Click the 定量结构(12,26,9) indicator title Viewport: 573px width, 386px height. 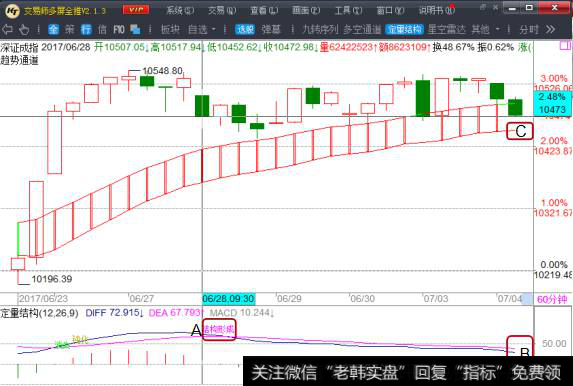39,313
